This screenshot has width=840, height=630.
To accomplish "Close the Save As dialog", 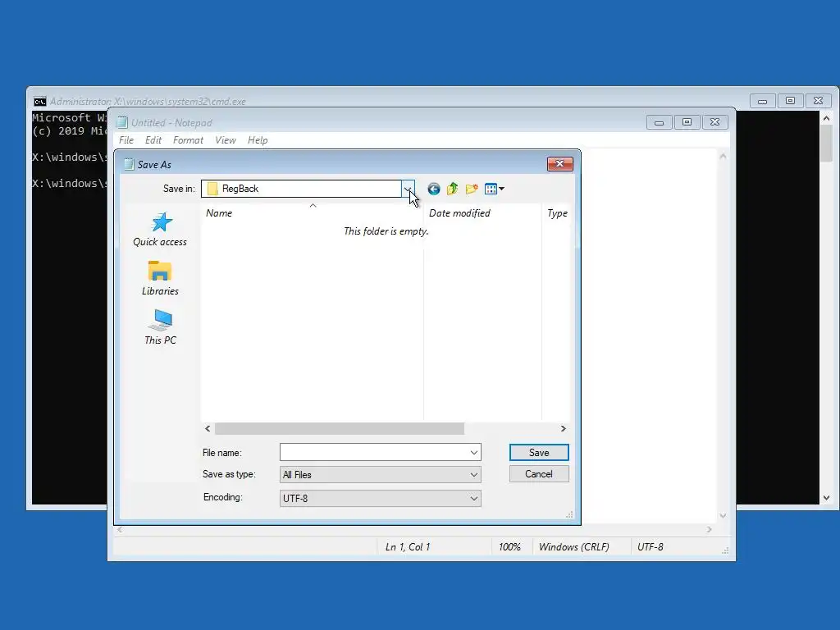I will click(559, 164).
